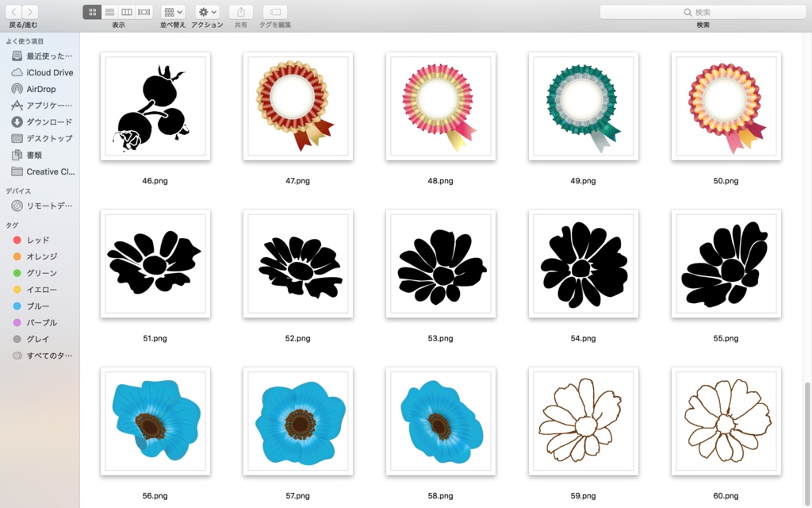Click the 59.png file name
812x508 pixels.
(583, 496)
